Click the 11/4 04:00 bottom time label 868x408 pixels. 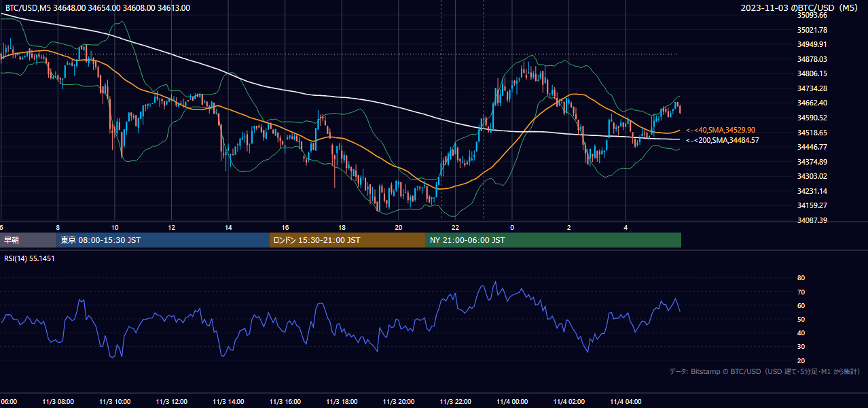[626, 402]
